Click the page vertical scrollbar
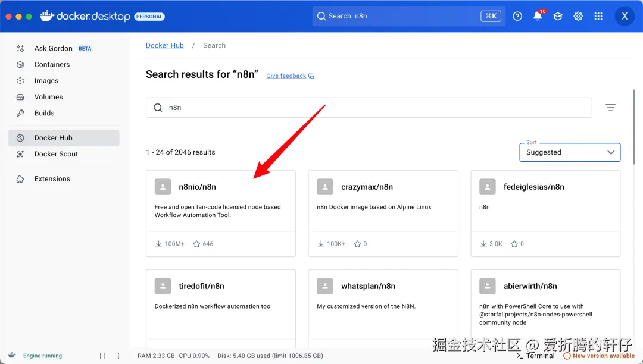Image resolution: width=643 pixels, height=364 pixels. coord(633,127)
